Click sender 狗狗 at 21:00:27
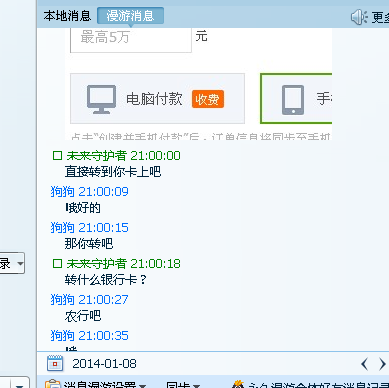This screenshot has width=389, height=388. pos(89,300)
